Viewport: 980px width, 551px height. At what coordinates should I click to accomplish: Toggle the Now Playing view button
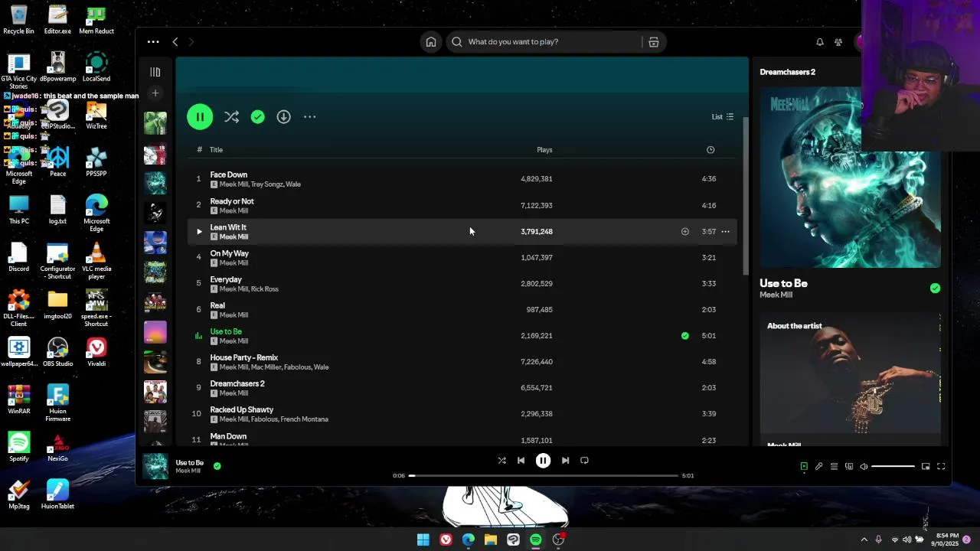tap(804, 467)
